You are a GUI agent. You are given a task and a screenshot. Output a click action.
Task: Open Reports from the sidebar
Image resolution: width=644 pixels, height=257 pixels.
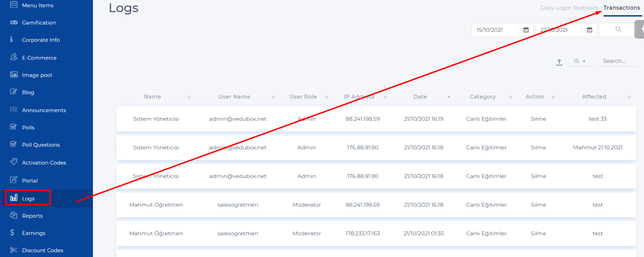[x=32, y=216]
